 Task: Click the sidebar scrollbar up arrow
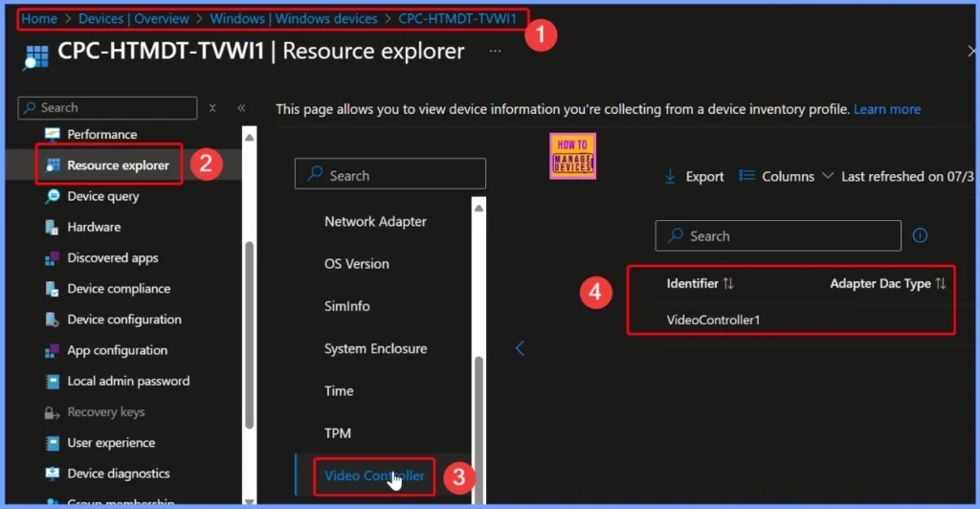coord(250,137)
